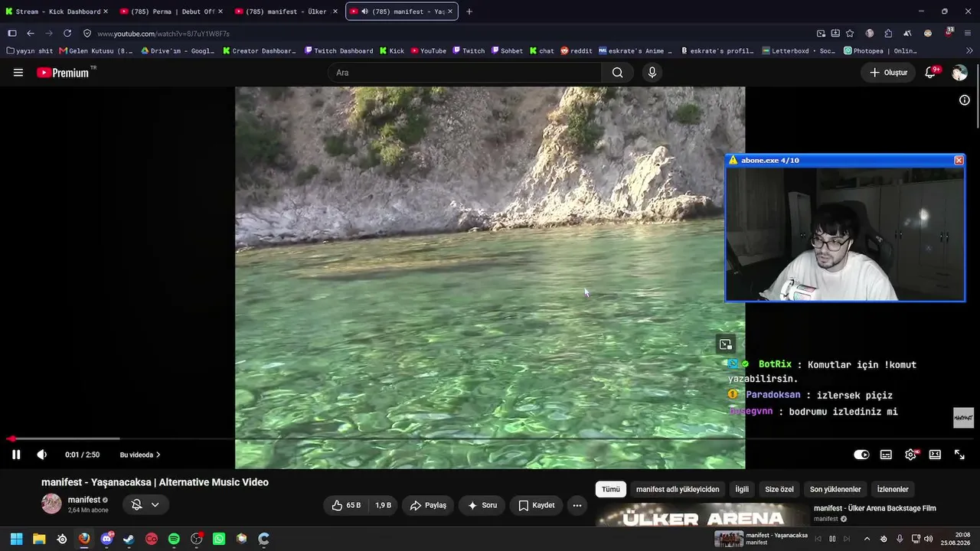Open the YouTube guide hamburger menu
Screen dimensions: 980x551
(x=18, y=73)
